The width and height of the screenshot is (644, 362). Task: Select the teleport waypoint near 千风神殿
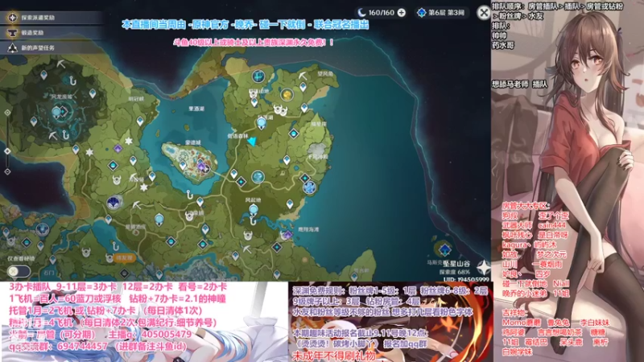click(287, 160)
